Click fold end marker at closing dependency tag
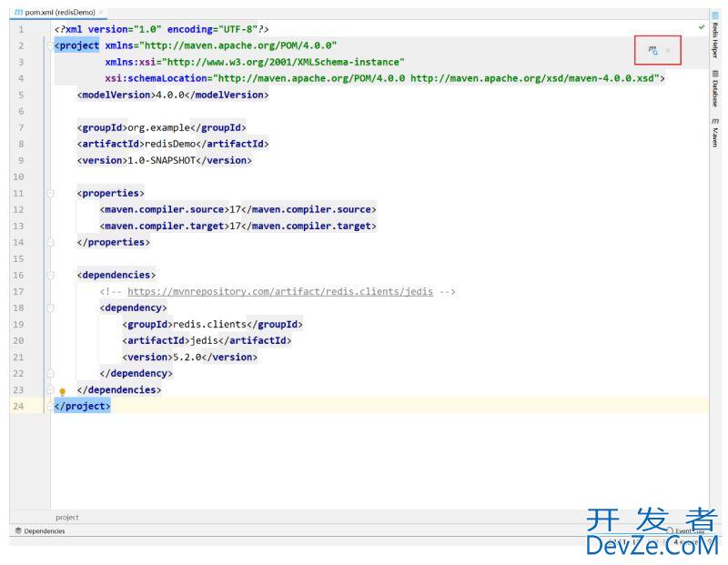Viewport: 728px width, 565px height. coord(50,373)
